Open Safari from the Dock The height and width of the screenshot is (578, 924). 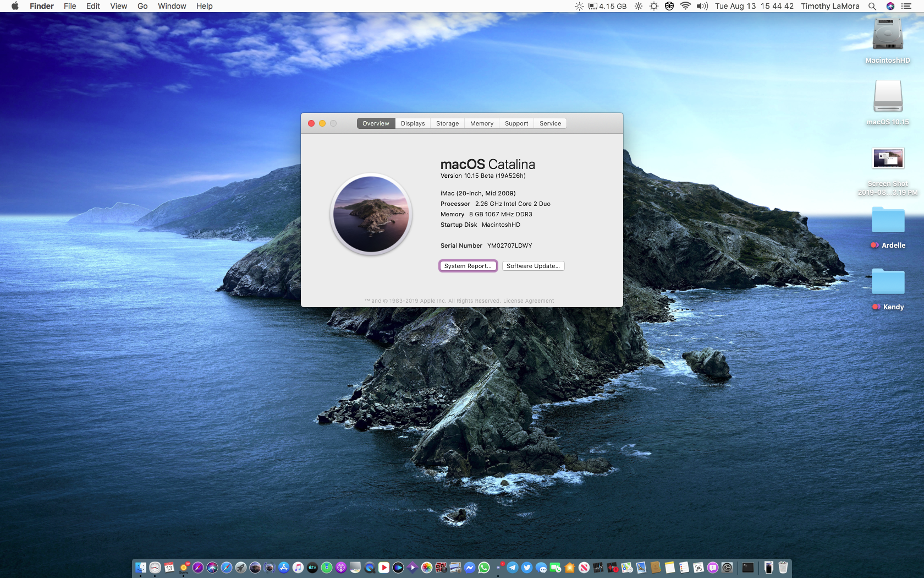[227, 568]
